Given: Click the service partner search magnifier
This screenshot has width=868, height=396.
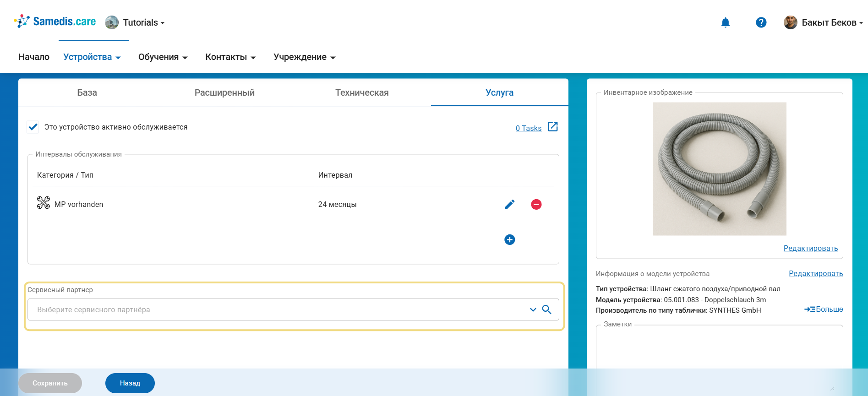Looking at the screenshot, I should point(546,309).
